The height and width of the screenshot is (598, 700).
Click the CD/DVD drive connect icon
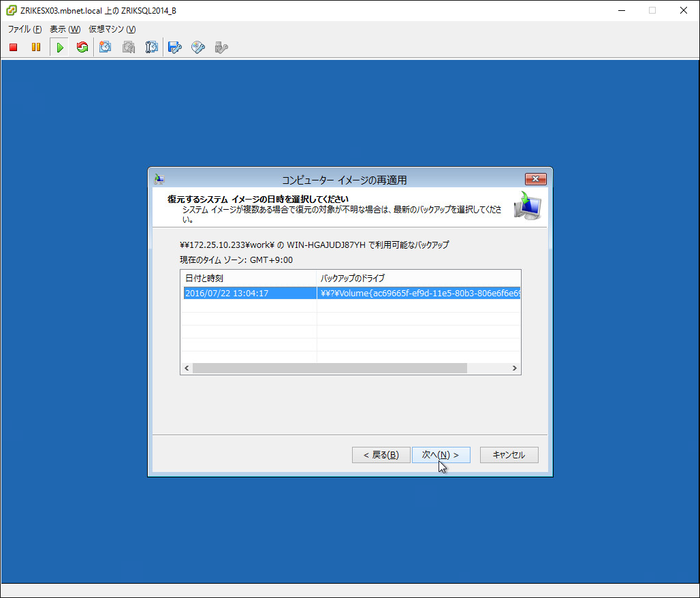[198, 47]
